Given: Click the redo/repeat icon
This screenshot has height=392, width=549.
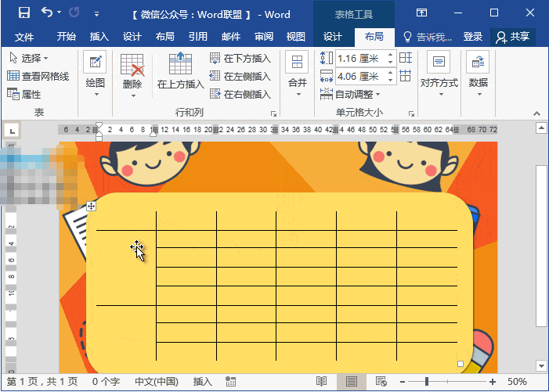Looking at the screenshot, I should tap(74, 13).
